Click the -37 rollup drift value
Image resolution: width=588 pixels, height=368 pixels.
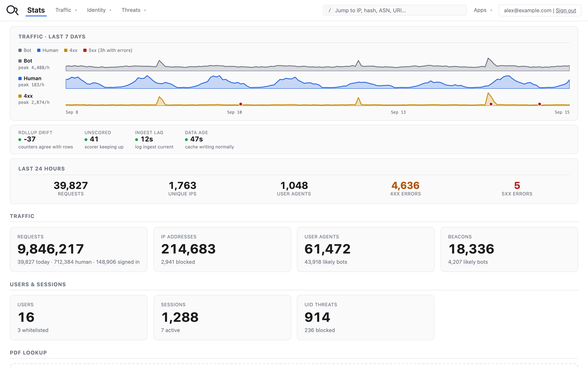[30, 139]
